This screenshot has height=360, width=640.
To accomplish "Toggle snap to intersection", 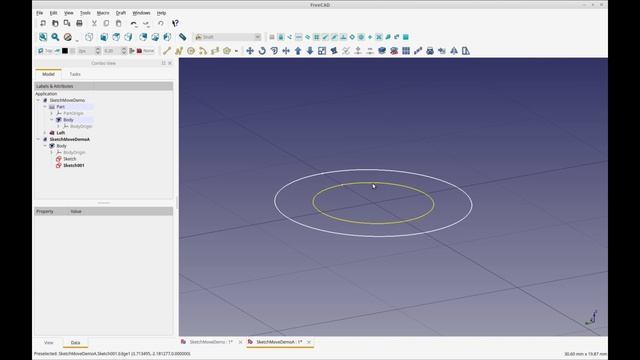I will coord(379,37).
